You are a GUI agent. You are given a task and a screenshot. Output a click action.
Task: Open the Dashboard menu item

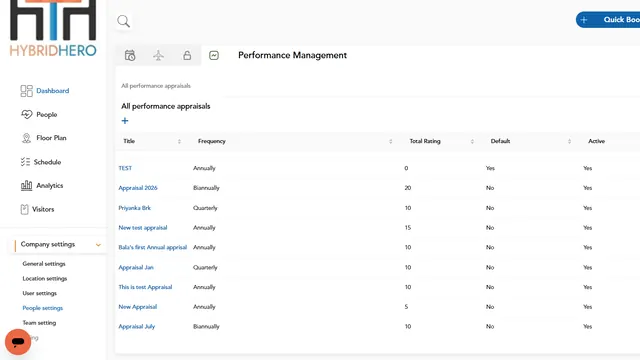pyautogui.click(x=53, y=91)
